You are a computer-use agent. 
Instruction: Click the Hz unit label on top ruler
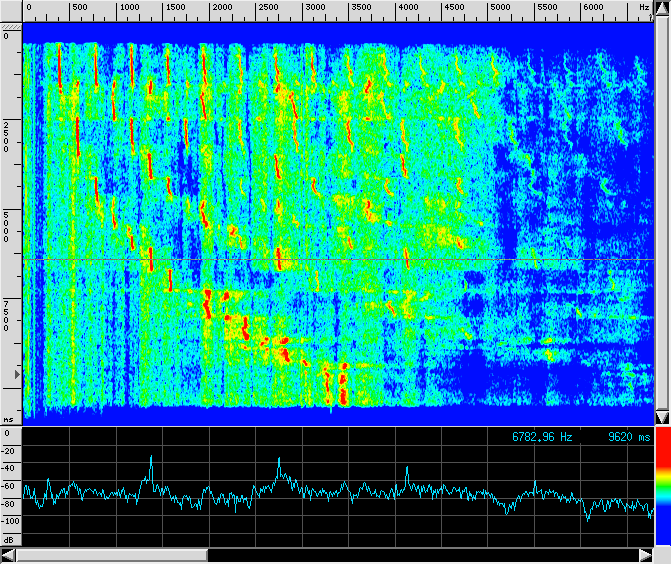click(x=644, y=7)
